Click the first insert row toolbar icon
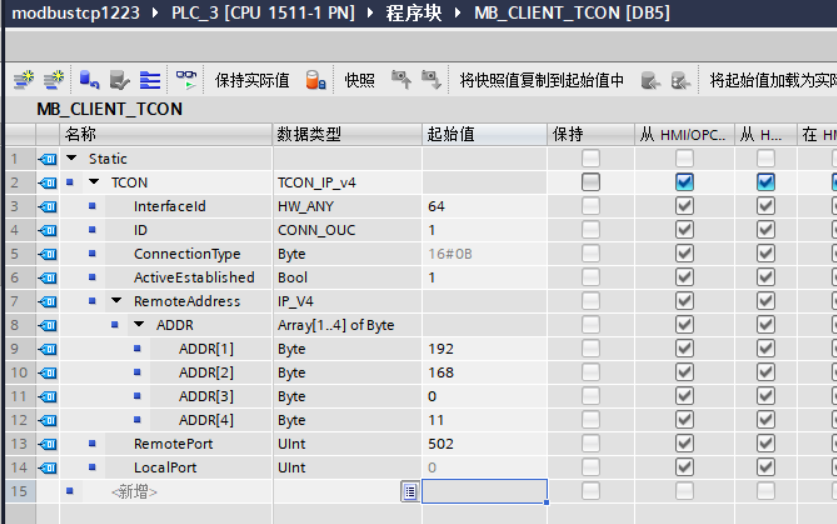This screenshot has height=524, width=837. pyautogui.click(x=22, y=80)
